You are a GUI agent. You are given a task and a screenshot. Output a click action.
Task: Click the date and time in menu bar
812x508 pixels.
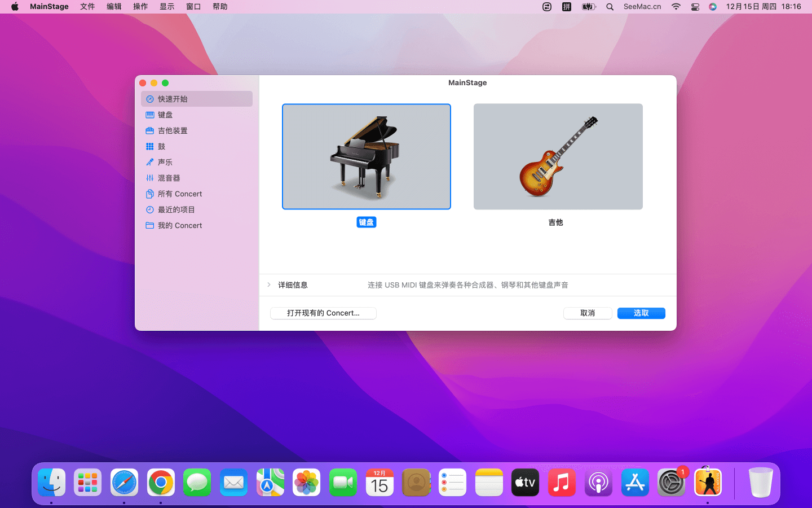tap(764, 7)
